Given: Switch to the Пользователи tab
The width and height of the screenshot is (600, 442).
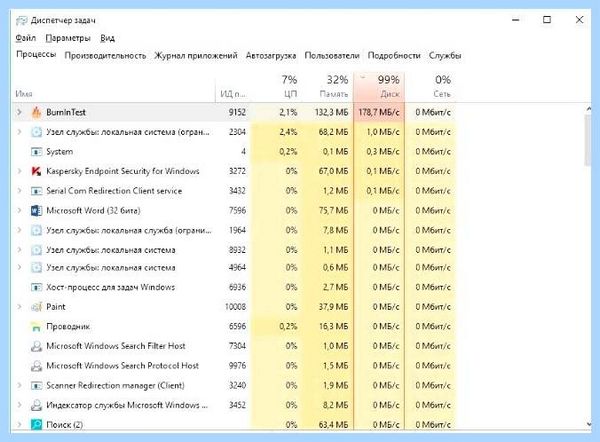Looking at the screenshot, I should tap(332, 56).
